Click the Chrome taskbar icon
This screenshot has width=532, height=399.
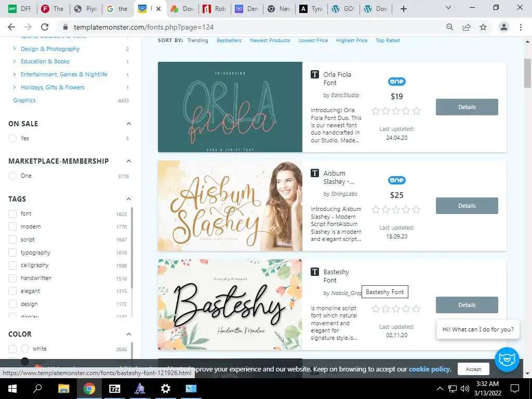(89, 389)
